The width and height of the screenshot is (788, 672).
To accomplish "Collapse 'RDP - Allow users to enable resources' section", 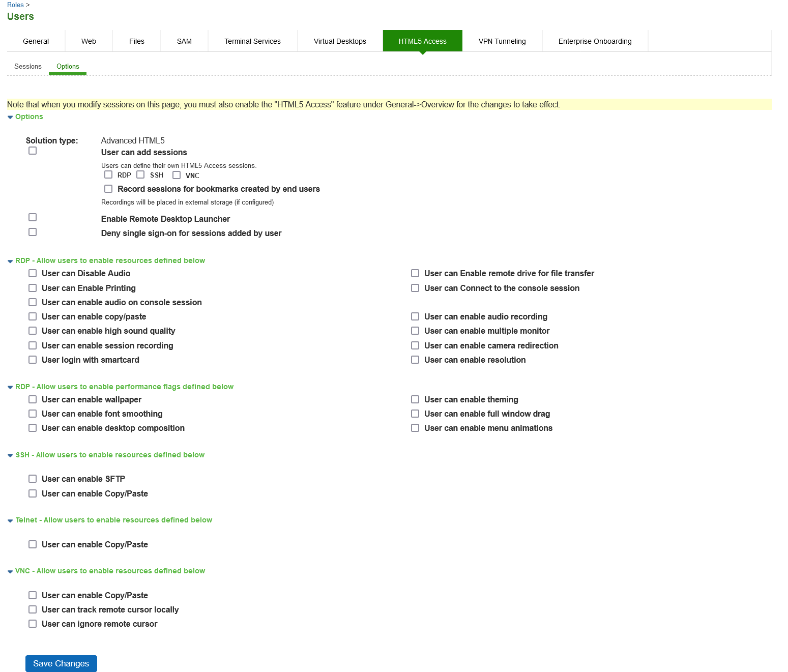I will point(10,260).
